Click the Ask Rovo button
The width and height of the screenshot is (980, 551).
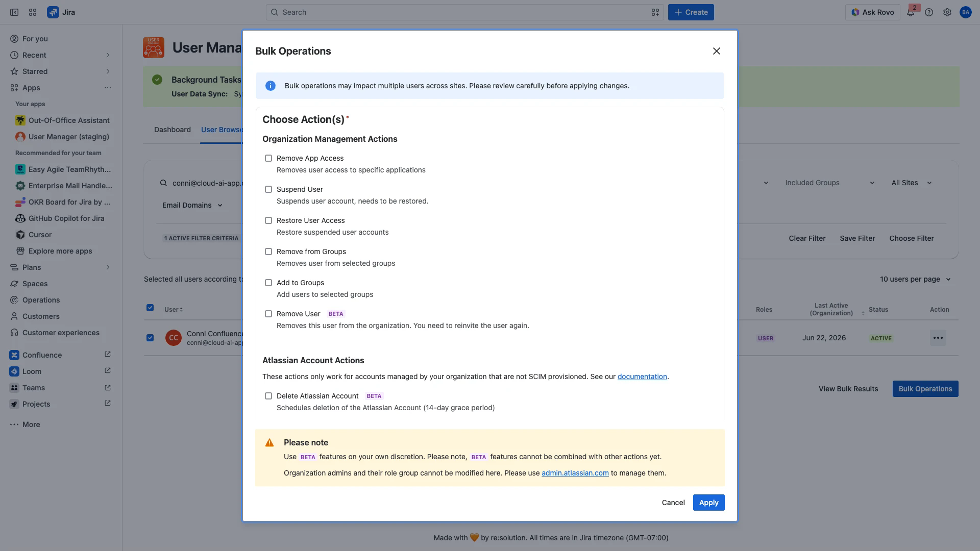873,12
